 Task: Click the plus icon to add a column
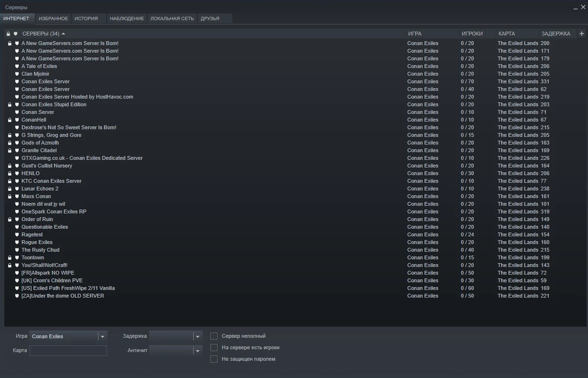pos(582,34)
